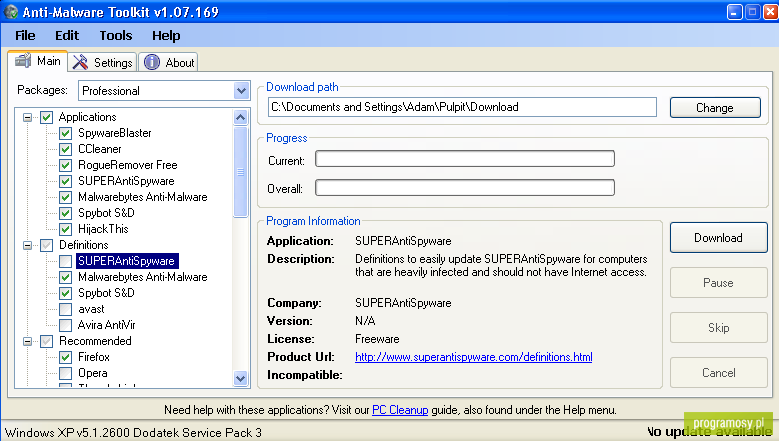The width and height of the screenshot is (779, 441).
Task: Toggle the Applications group checkbox
Action: pos(47,118)
